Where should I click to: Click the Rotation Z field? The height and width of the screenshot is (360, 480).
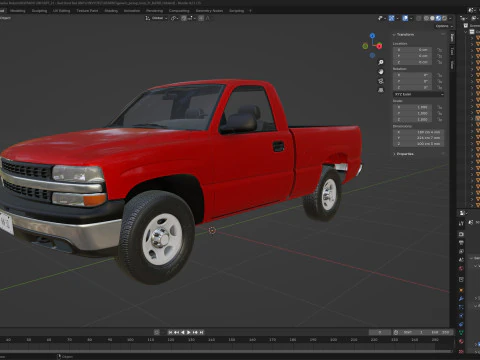coord(413,87)
